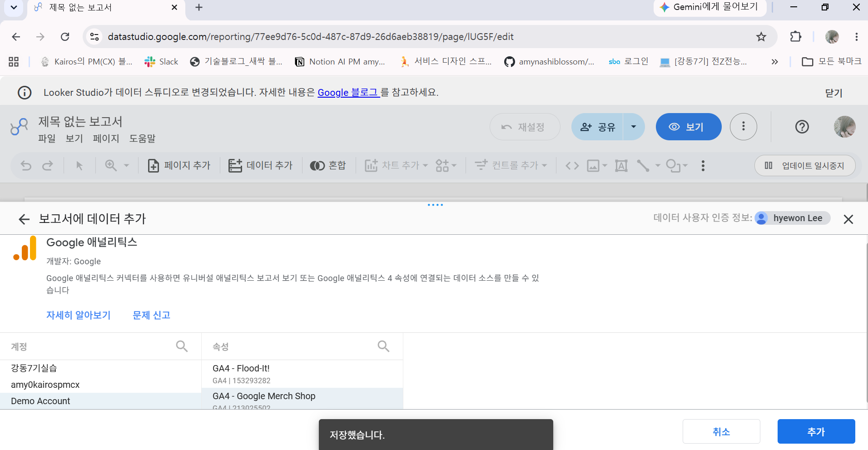Close the add data panel
The height and width of the screenshot is (450, 868).
[x=848, y=219]
